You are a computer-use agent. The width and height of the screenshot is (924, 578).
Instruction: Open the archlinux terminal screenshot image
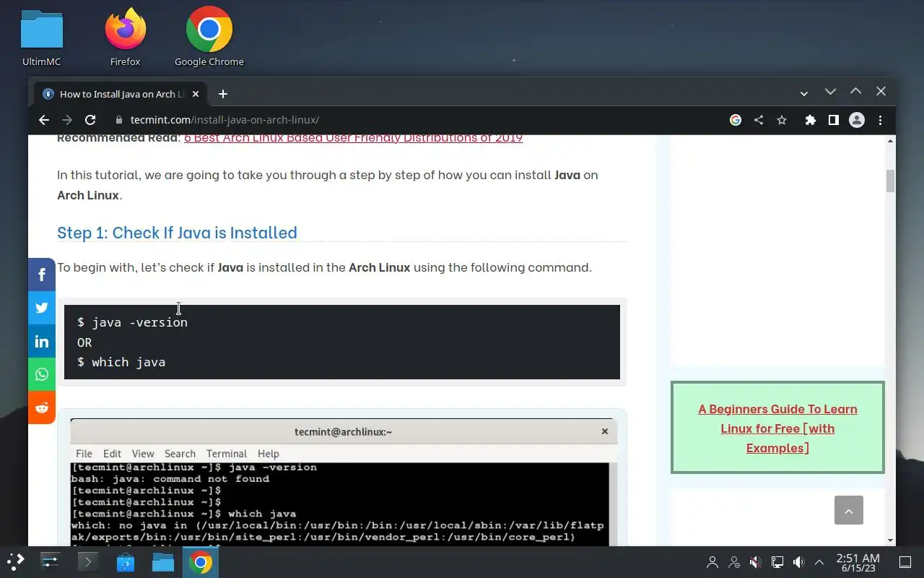(341, 482)
